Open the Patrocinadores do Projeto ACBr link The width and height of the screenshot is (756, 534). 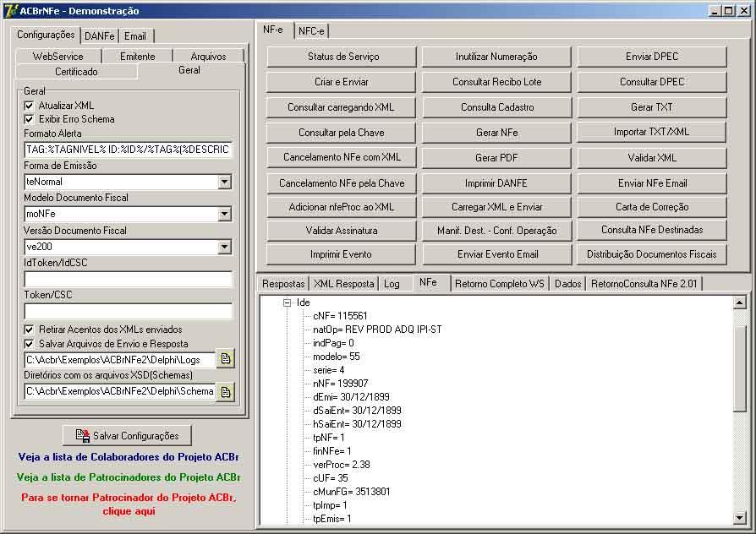point(129,477)
